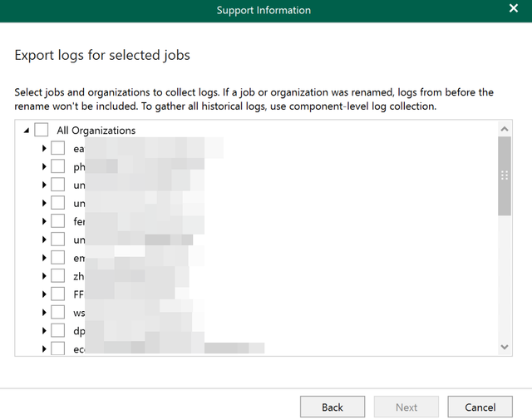The image size is (532, 420).
Task: Tick the All Organizations checkbox
Action: pos(41,130)
